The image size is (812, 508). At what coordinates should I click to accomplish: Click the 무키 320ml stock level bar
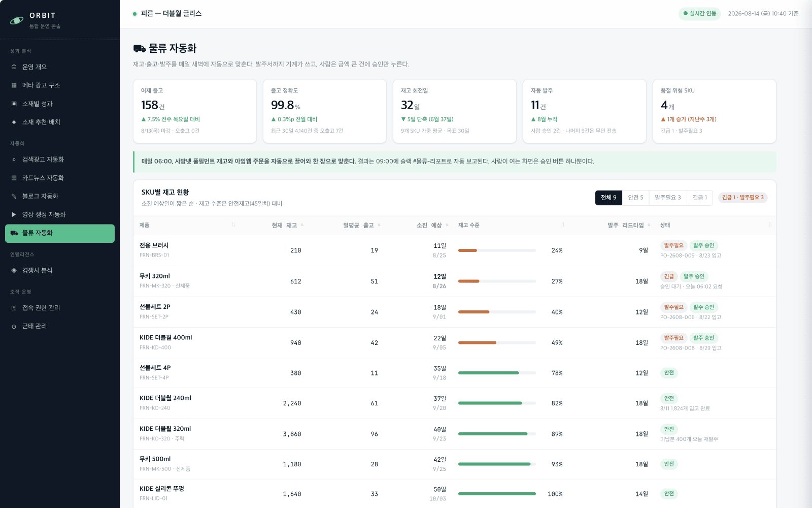click(x=497, y=281)
